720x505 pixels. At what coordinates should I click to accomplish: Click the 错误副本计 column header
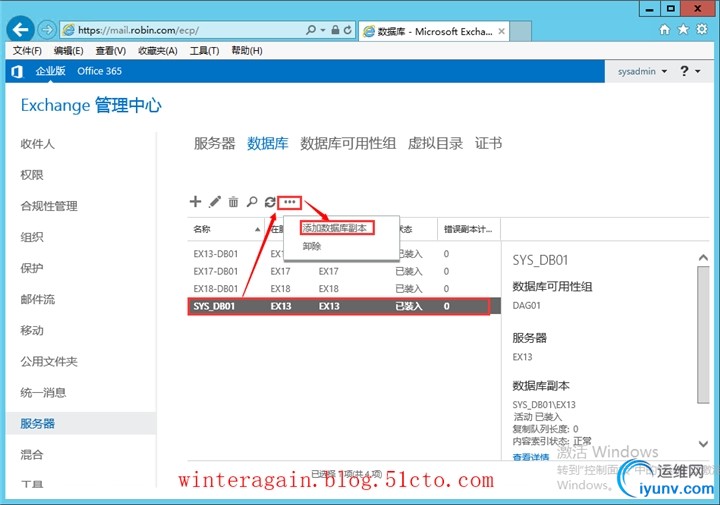468,229
